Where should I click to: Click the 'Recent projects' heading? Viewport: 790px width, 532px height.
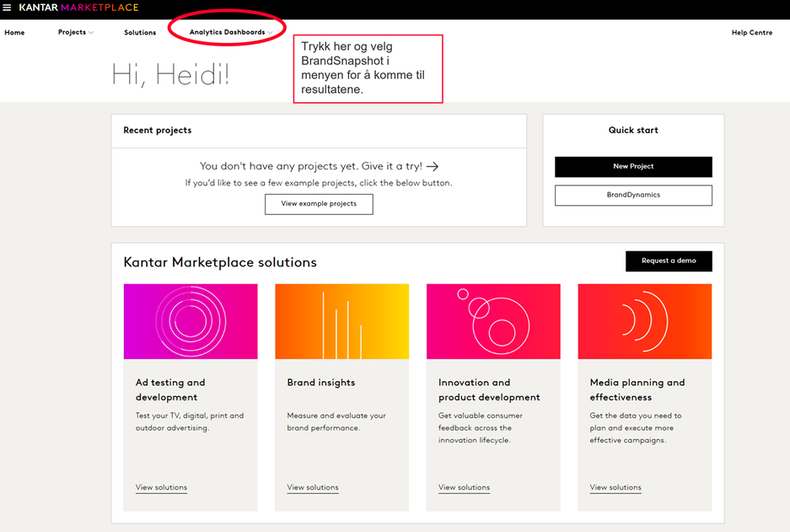point(158,131)
